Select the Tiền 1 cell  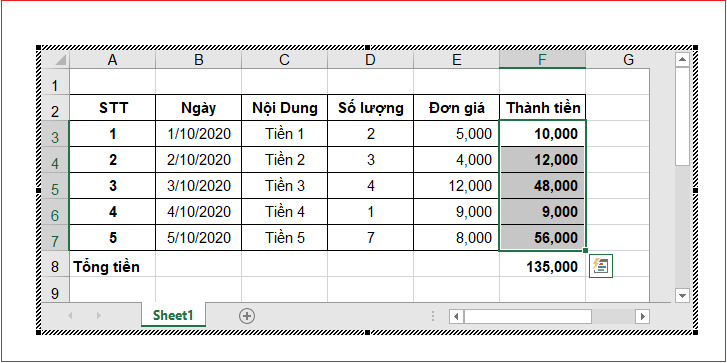pyautogui.click(x=284, y=134)
